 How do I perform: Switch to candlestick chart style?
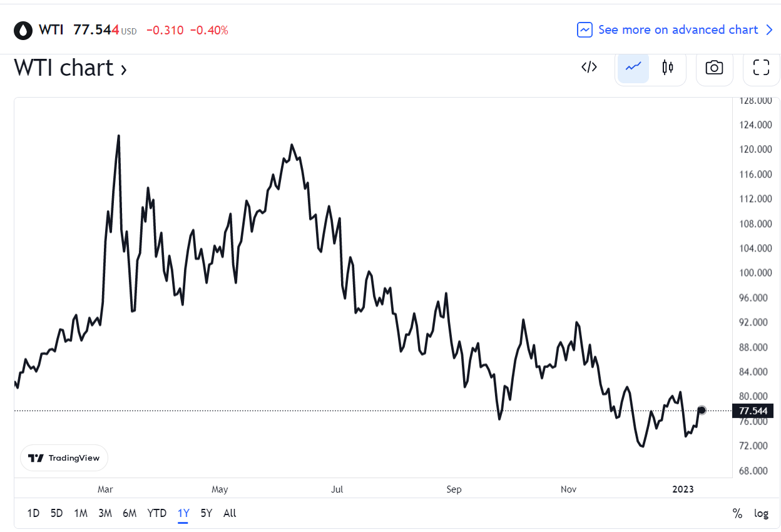pyautogui.click(x=668, y=68)
